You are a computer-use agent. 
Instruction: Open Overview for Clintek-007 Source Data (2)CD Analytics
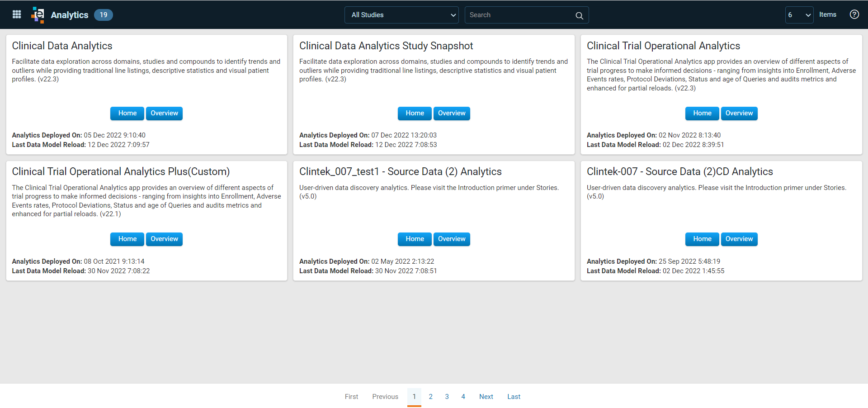(739, 239)
